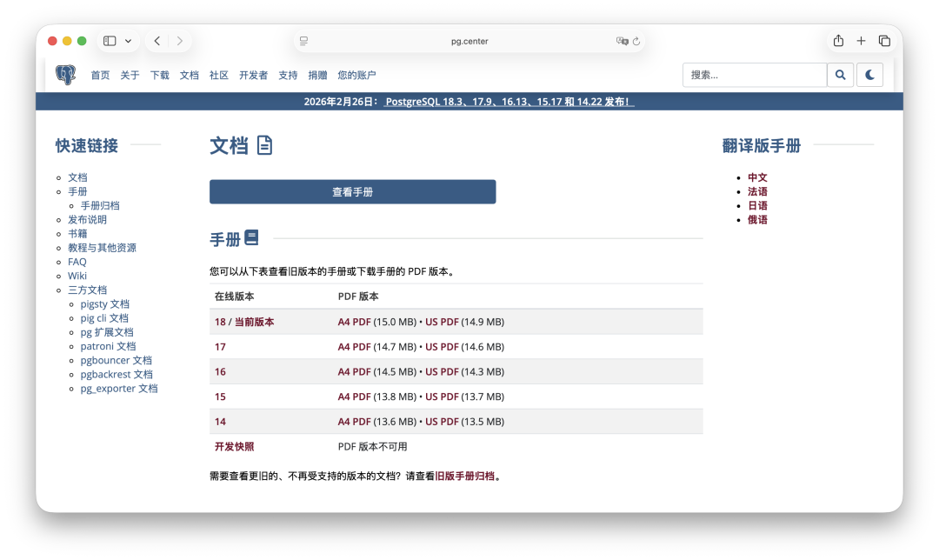The height and width of the screenshot is (560, 939).
Task: Reload the page with the refresh icon
Action: tap(636, 41)
